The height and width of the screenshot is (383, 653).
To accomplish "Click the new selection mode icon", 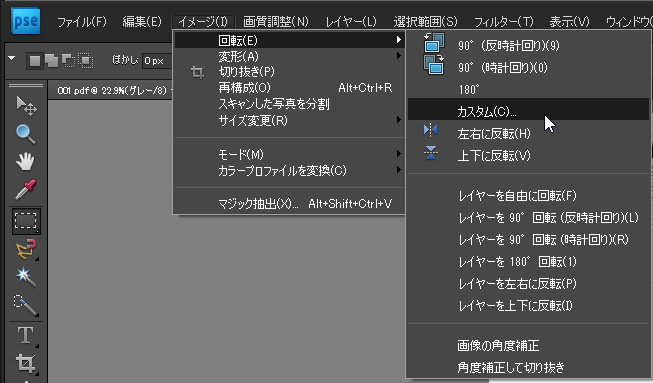I will pos(35,61).
